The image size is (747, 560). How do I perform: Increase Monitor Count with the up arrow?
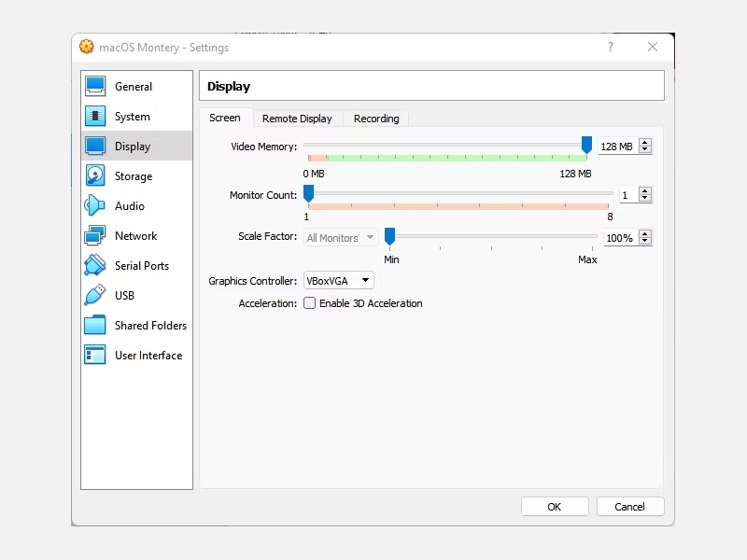click(x=645, y=191)
